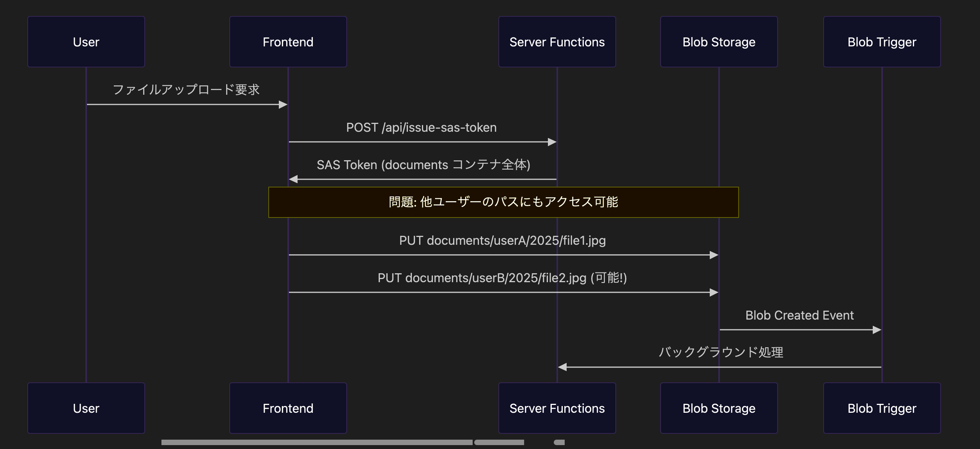Click the long horizontal scrollbar thumb

[x=317, y=442]
